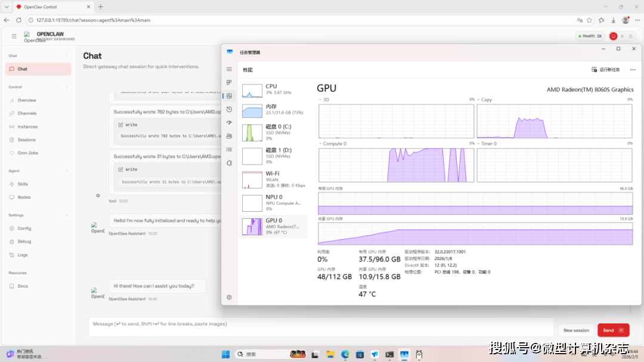644x362 pixels.
Task: Open Task Manager settings gear
Action: pyautogui.click(x=229, y=297)
